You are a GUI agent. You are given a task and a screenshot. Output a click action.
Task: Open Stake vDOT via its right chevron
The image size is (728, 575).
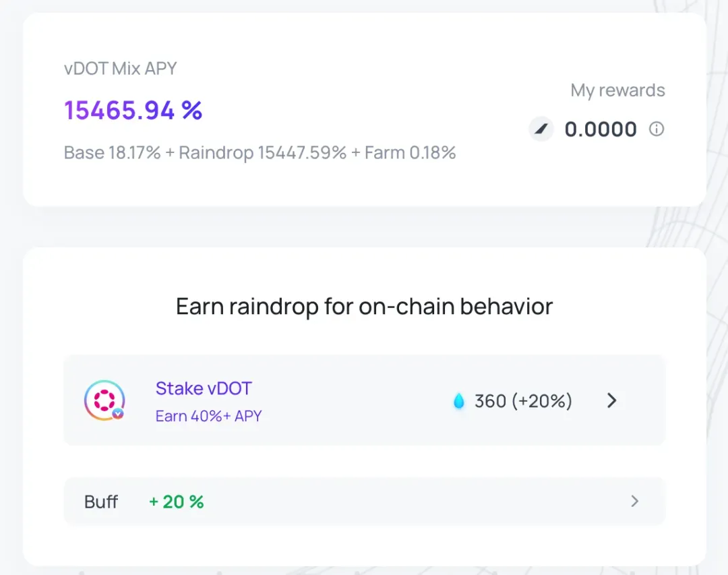pos(612,400)
